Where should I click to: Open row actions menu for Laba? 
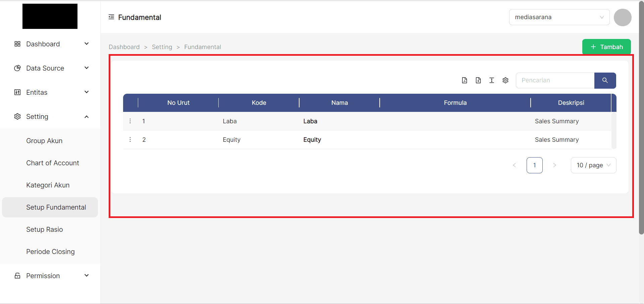[x=130, y=121]
